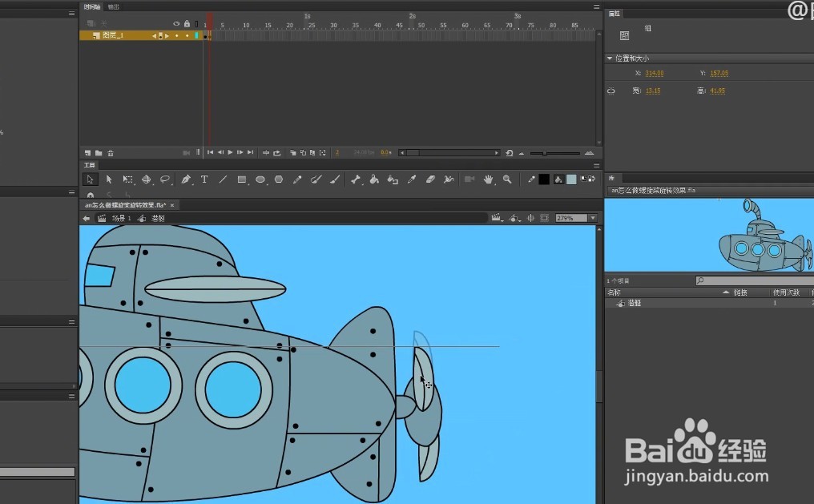Switch to the 时间轴 timeline tab
This screenshot has width=814, height=504.
click(x=92, y=6)
